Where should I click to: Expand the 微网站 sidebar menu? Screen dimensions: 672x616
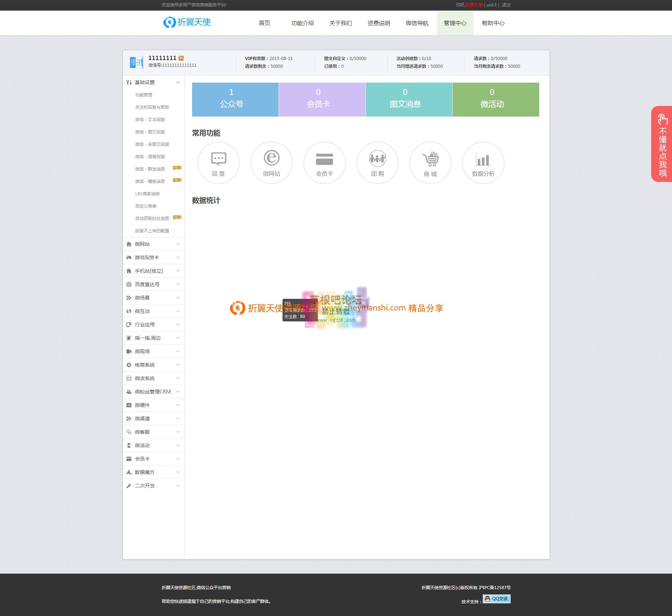153,244
